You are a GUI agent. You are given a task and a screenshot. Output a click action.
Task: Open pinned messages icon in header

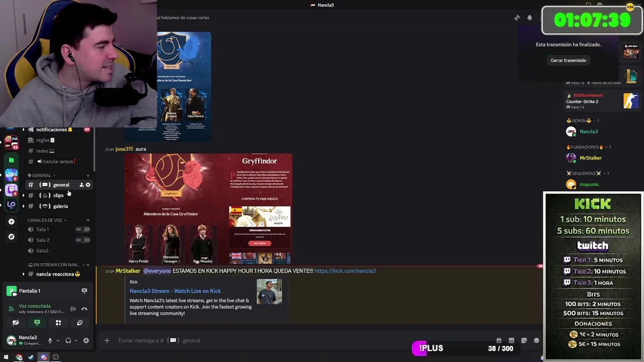coord(517,18)
